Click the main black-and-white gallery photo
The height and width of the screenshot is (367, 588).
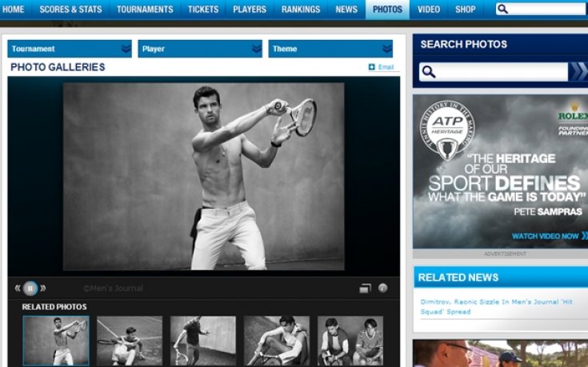(204, 176)
